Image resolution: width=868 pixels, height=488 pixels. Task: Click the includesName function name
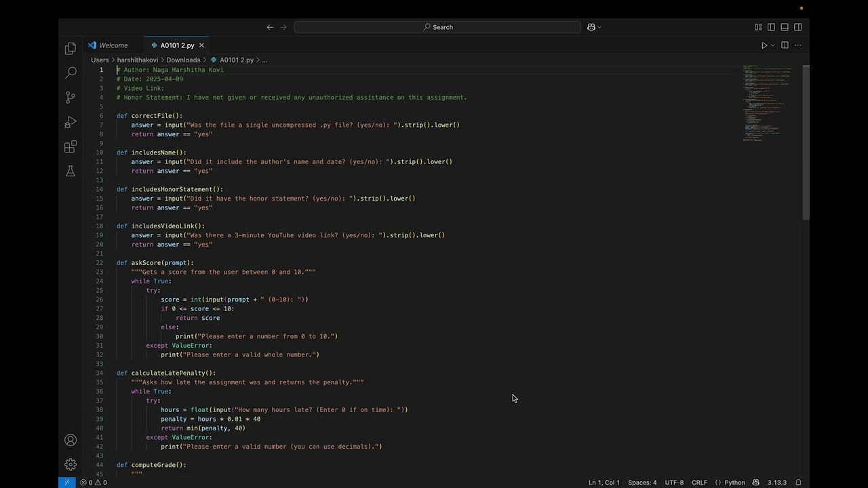155,152
